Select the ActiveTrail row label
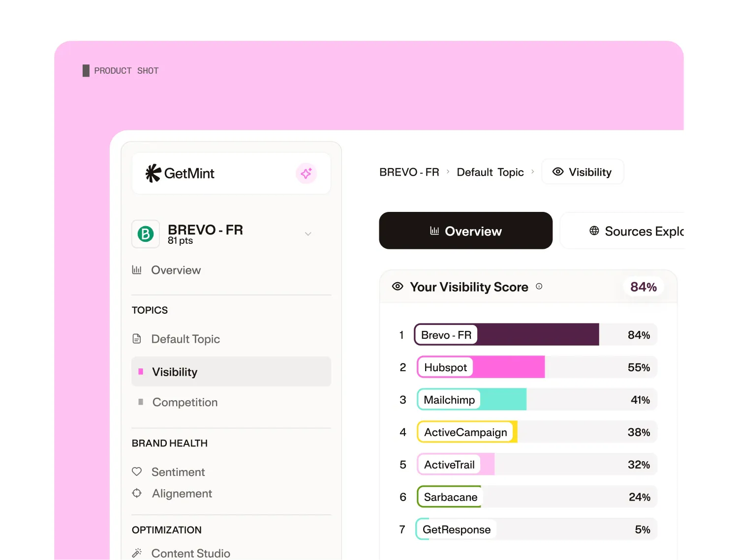The height and width of the screenshot is (560, 738). point(449,465)
